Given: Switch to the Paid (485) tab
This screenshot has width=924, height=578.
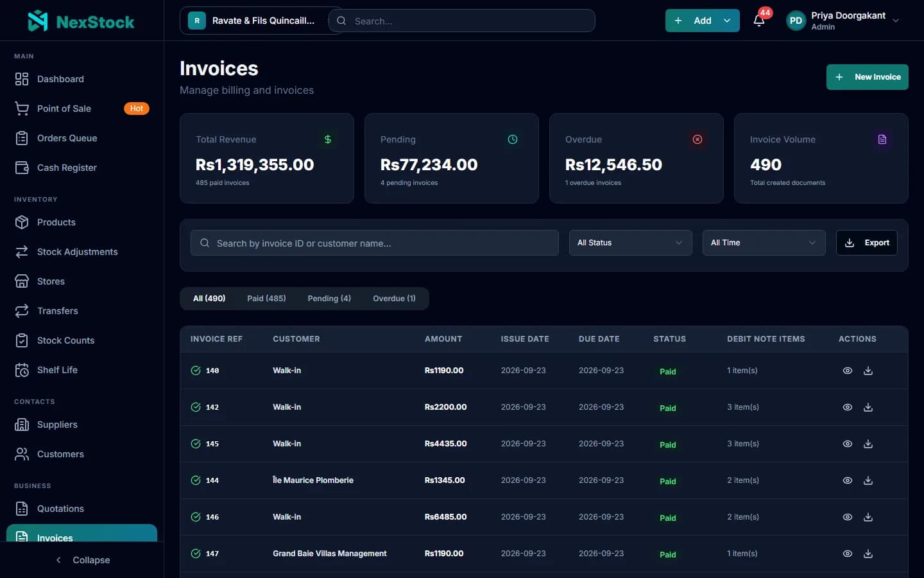Looking at the screenshot, I should click(x=266, y=299).
